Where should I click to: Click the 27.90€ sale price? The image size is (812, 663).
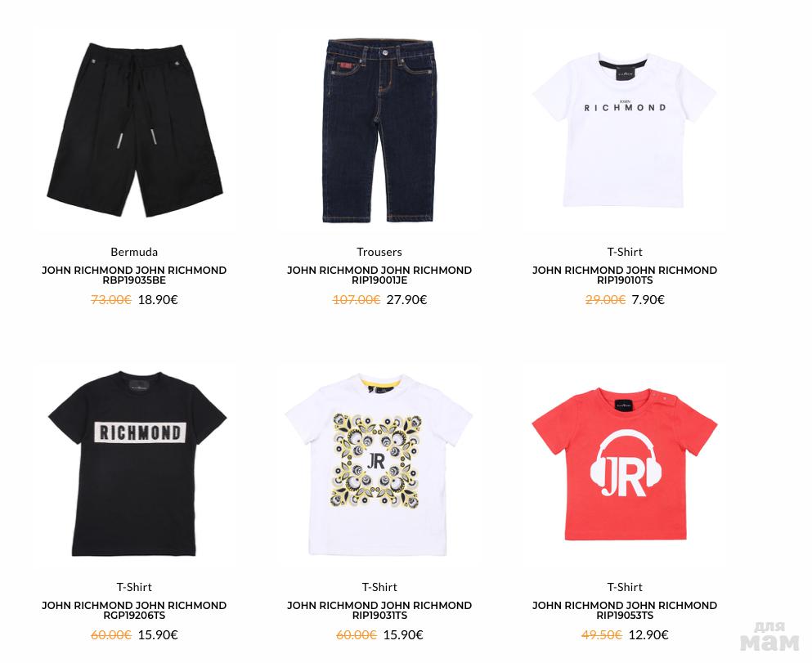[x=407, y=300]
